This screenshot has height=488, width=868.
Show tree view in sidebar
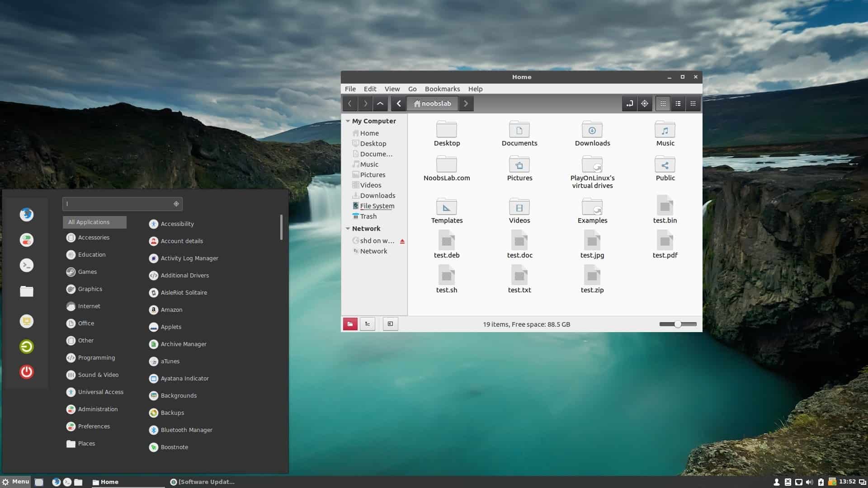coord(368,324)
